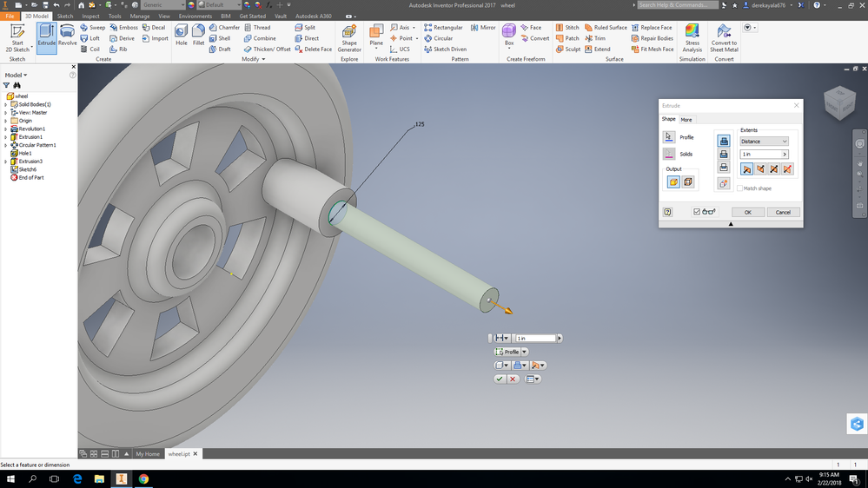Set symmetric extrude direction
This screenshot has height=488, width=868.
click(x=774, y=168)
